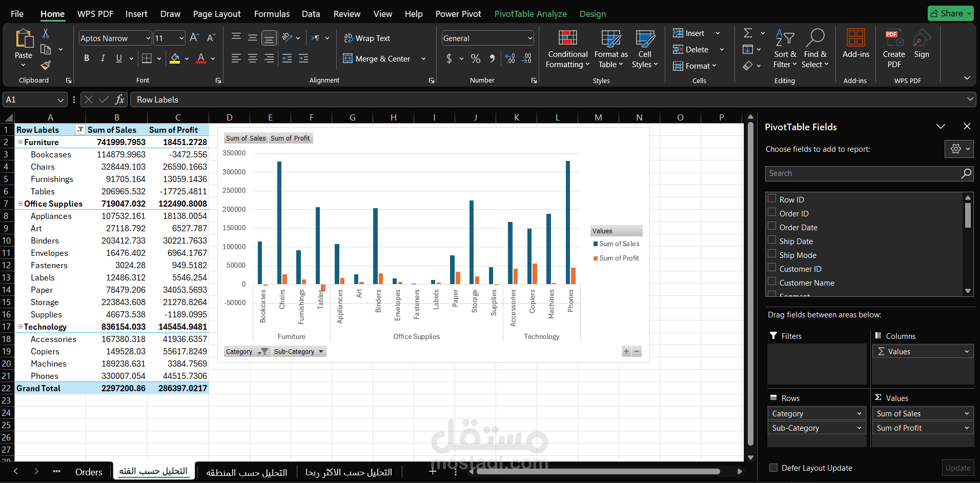The width and height of the screenshot is (980, 483).
Task: Open Find & Select menu
Action: pyautogui.click(x=815, y=49)
